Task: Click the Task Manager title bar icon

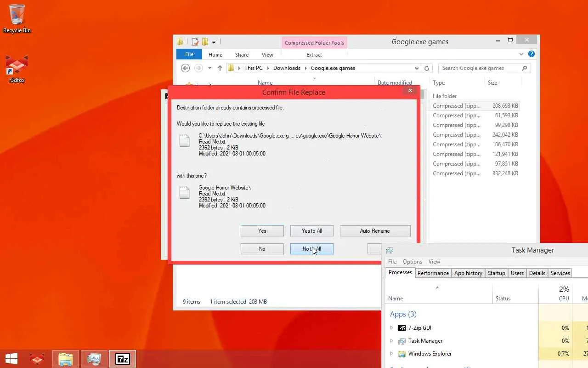Action: click(x=390, y=250)
